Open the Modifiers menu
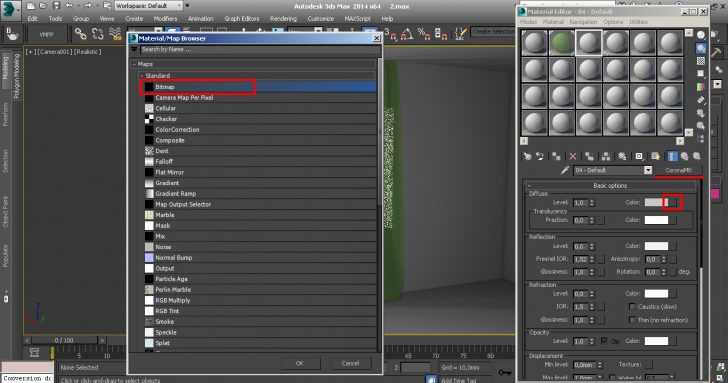 point(165,19)
